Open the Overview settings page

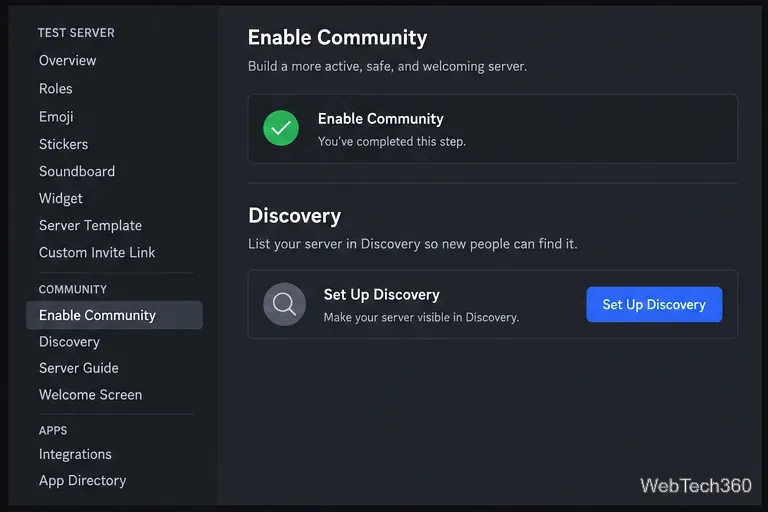point(68,60)
